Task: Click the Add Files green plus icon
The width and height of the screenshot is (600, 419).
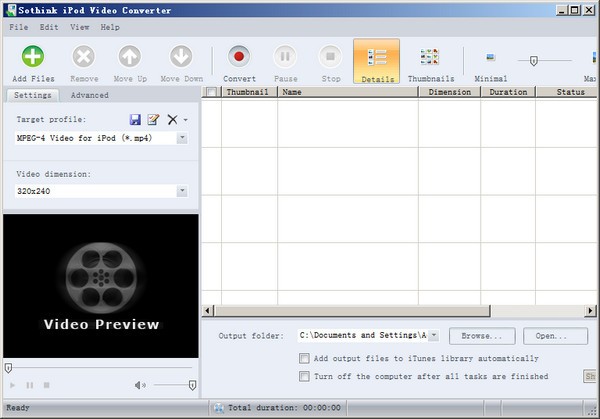Action: tap(33, 56)
